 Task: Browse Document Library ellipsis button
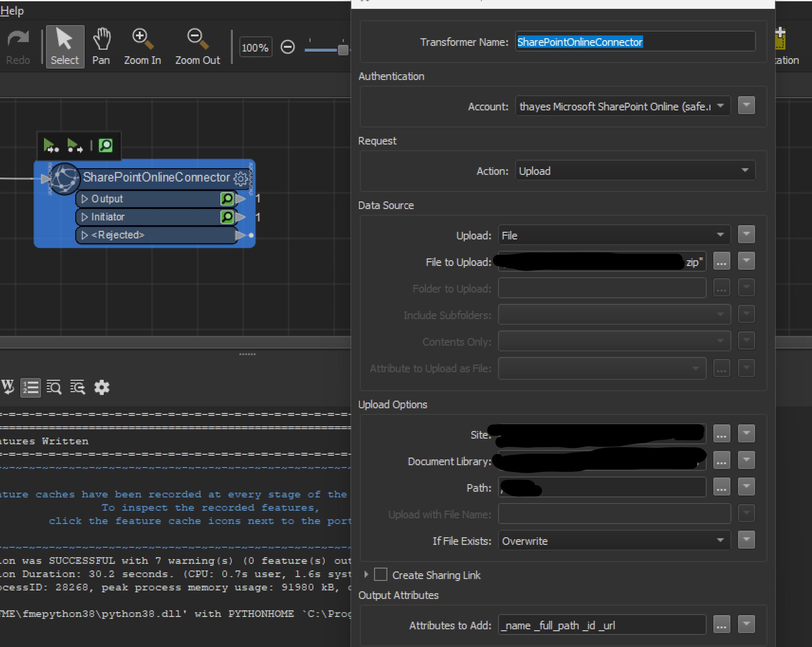point(722,460)
